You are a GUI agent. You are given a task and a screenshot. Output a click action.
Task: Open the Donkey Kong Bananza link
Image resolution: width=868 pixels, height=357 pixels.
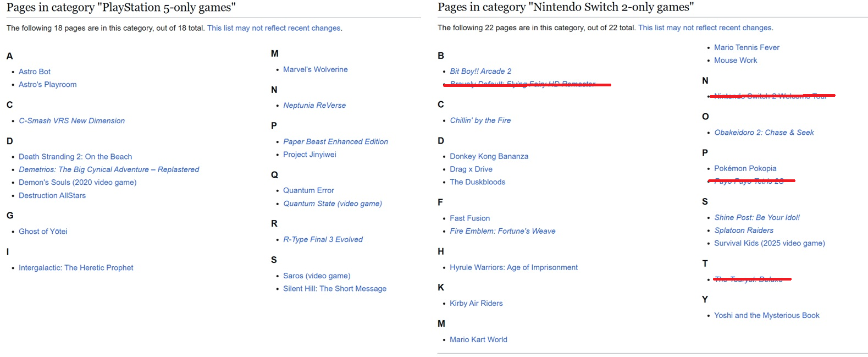click(x=489, y=156)
